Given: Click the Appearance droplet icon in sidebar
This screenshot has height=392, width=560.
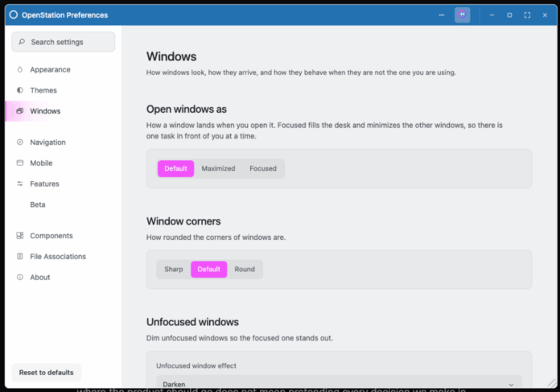Looking at the screenshot, I should click(x=20, y=70).
